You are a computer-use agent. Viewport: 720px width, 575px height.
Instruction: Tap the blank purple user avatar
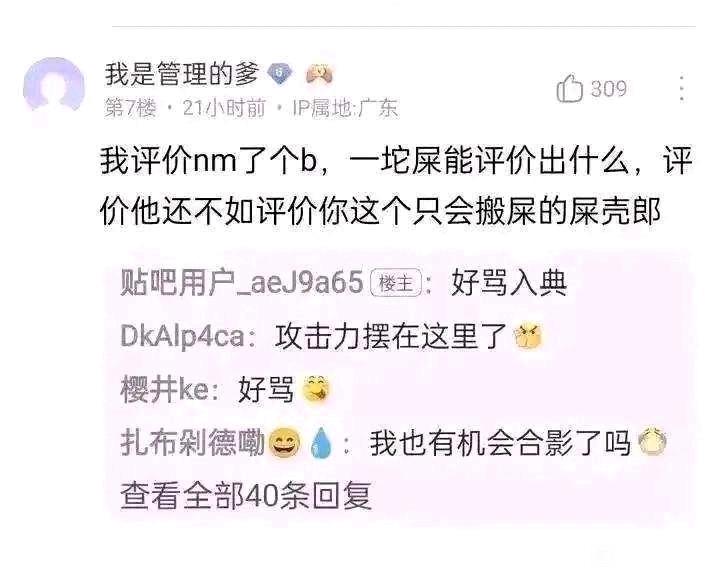(x=54, y=85)
